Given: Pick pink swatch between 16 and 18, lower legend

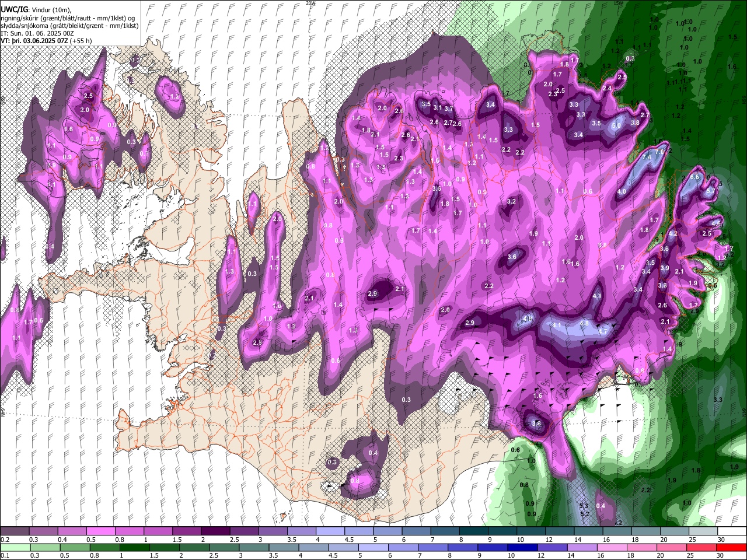Looking at the screenshot, I should point(613,547).
